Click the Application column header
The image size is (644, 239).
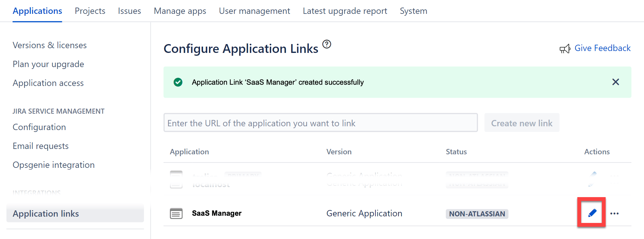point(189,152)
